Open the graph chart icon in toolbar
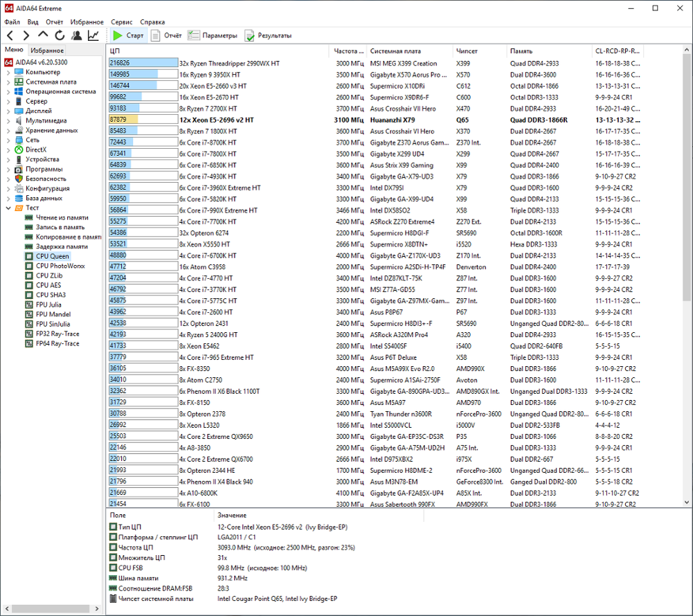 [x=93, y=35]
